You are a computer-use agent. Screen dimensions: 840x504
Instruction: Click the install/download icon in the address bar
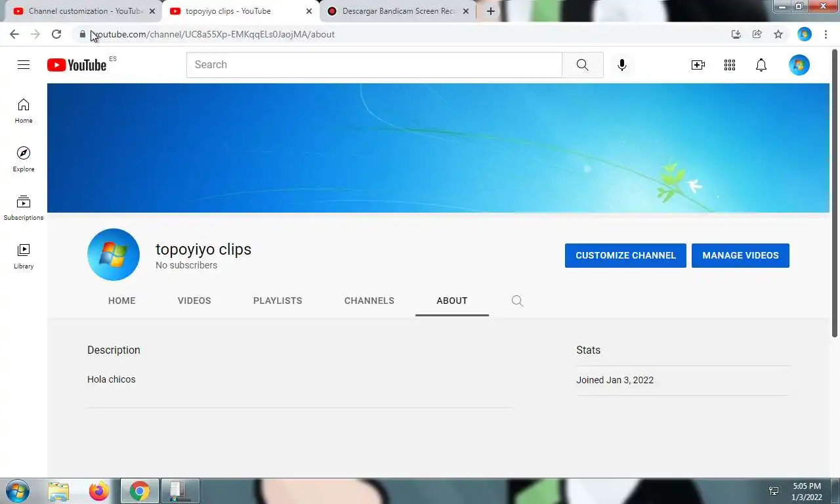point(736,34)
